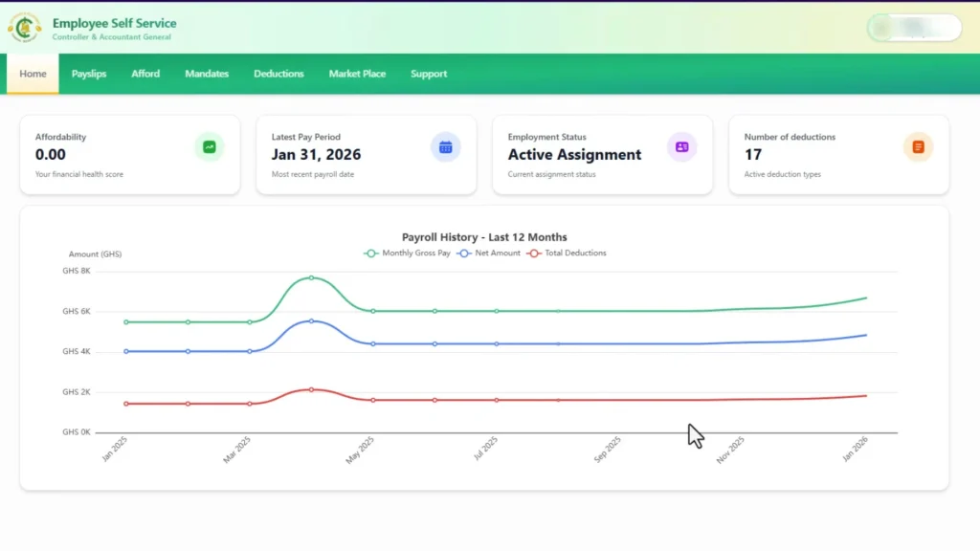Open the Deductions tab
The image size is (980, 551).
(278, 74)
